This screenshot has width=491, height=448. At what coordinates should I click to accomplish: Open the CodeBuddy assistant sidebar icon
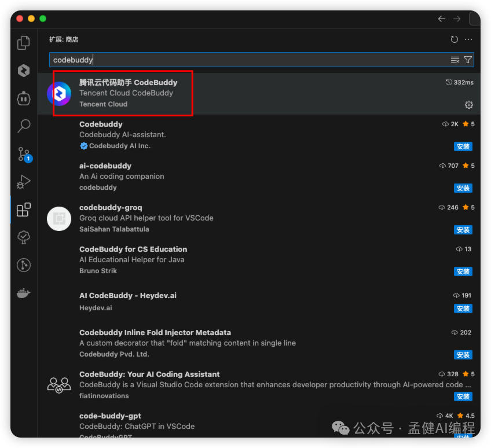(23, 70)
